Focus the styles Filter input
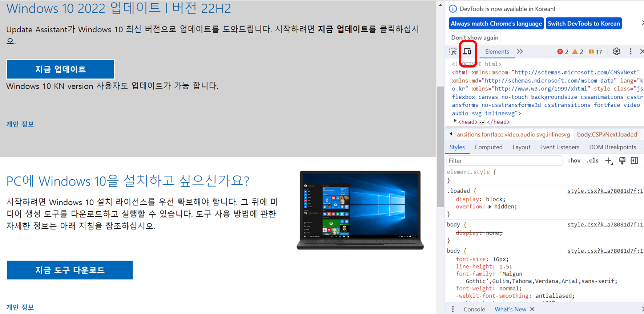644x314 pixels. tap(504, 160)
